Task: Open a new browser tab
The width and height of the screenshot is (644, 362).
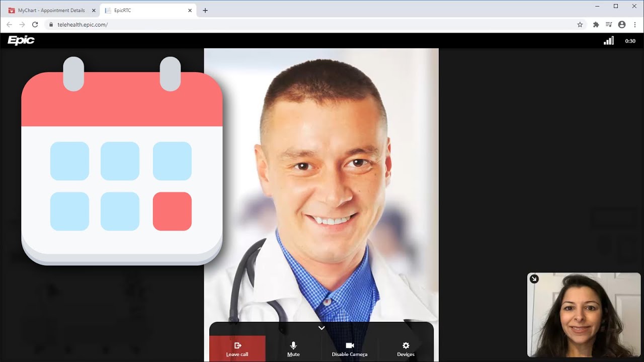Action: tap(205, 11)
